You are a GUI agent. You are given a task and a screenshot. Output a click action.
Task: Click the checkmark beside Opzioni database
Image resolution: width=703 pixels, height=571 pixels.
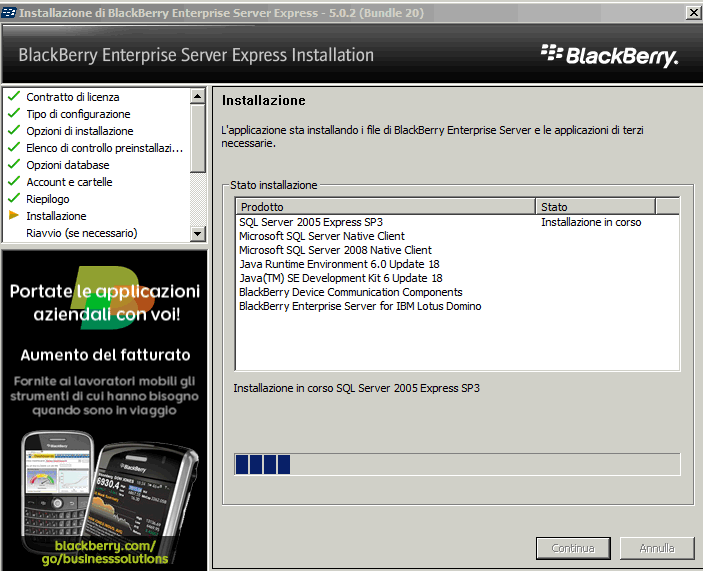pyautogui.click(x=14, y=164)
